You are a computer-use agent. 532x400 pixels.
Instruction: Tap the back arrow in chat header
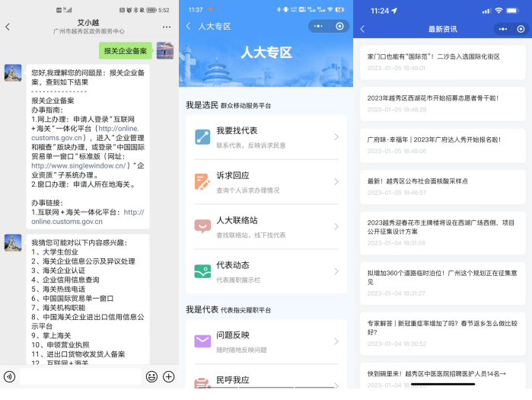click(8, 27)
